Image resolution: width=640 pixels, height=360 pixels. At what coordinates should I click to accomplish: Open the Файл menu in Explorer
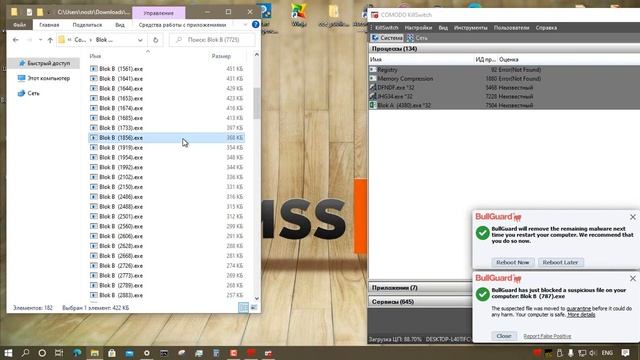(x=19, y=24)
